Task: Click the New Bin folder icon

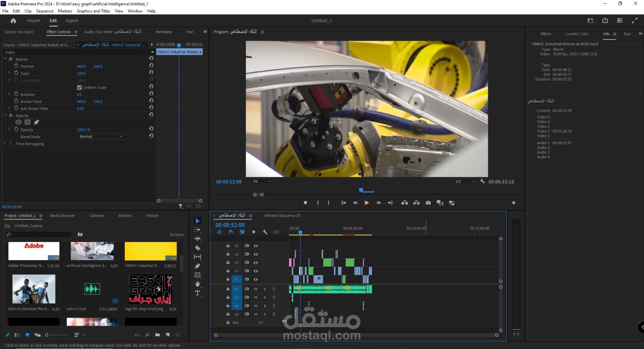Action: (157, 335)
